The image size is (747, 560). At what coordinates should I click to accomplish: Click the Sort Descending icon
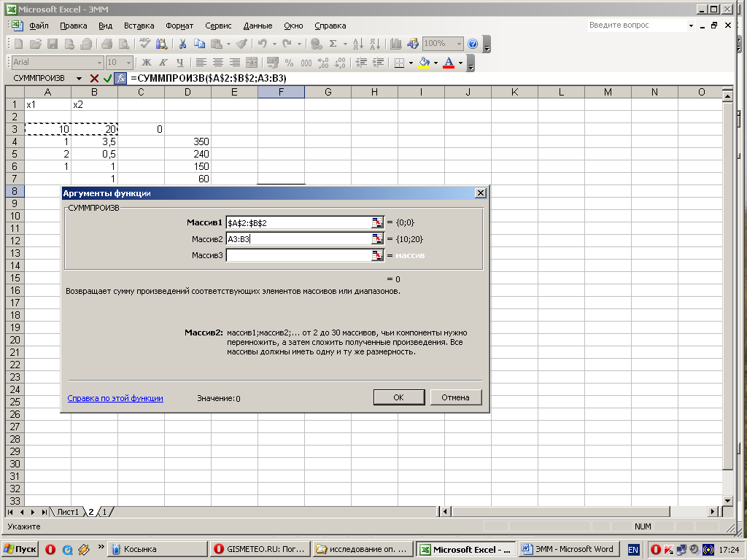(375, 44)
